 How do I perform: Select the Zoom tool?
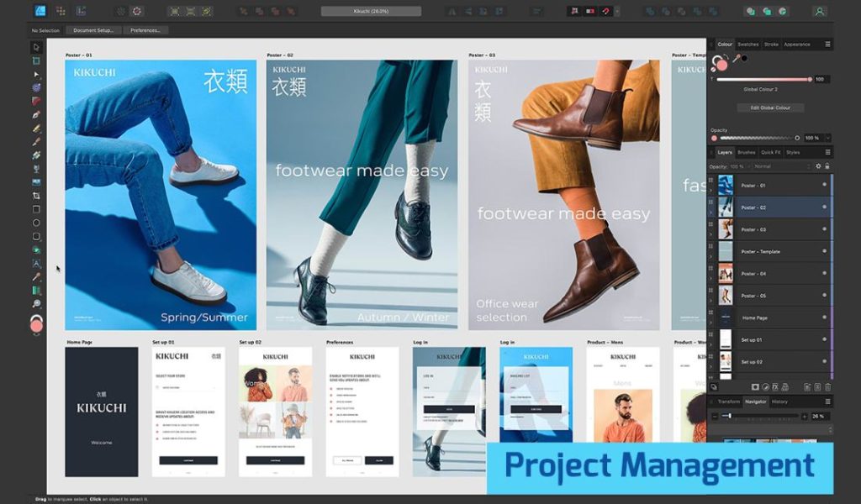coord(36,304)
